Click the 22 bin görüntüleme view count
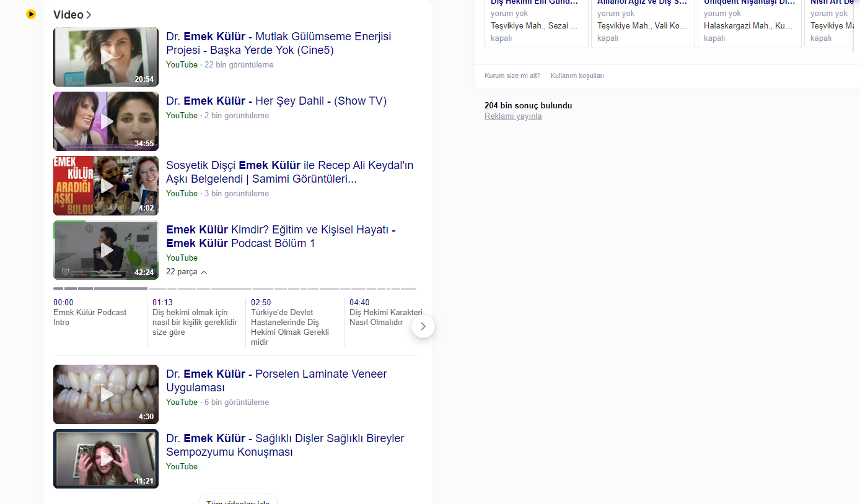This screenshot has height=504, width=860. pyautogui.click(x=239, y=65)
